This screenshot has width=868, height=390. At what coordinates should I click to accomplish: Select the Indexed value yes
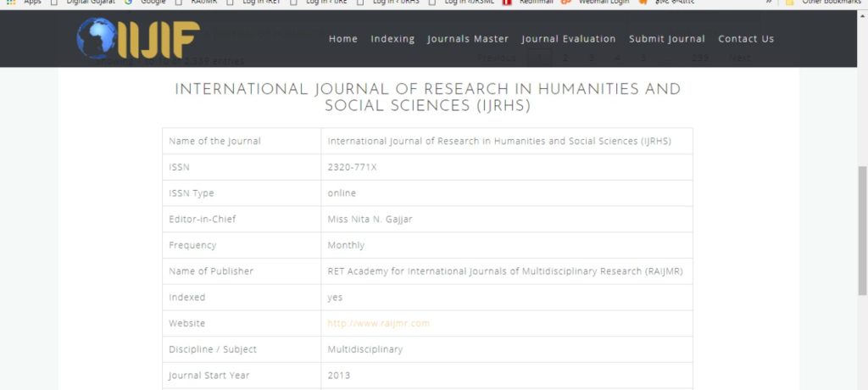[x=335, y=298]
